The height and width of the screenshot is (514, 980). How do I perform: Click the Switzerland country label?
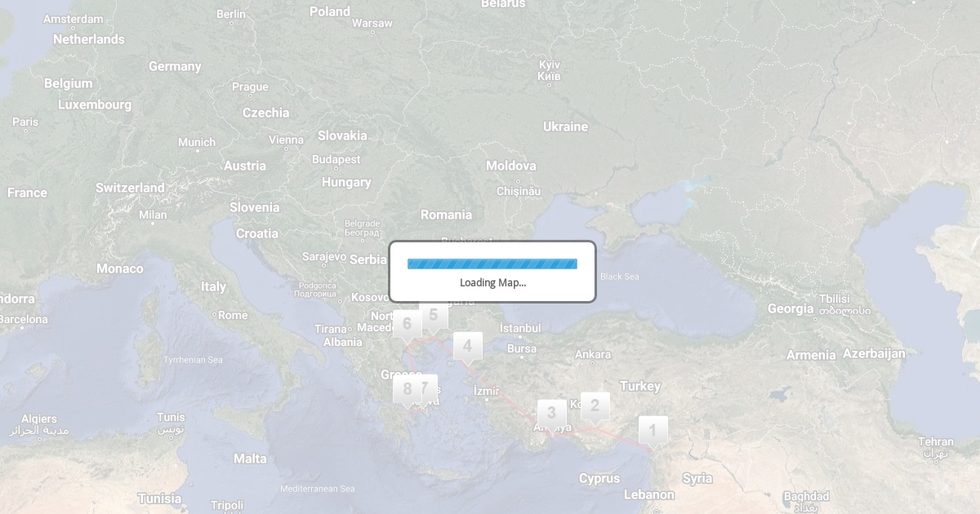(130, 188)
